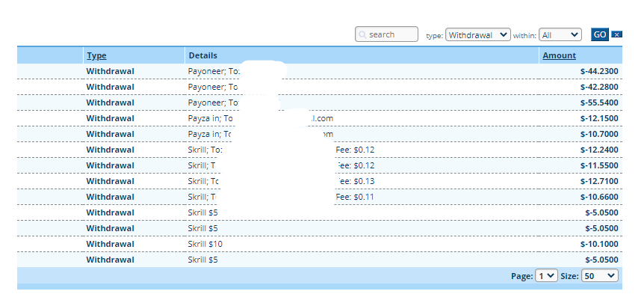Click the blue X clear filter icon
The width and height of the screenshot is (644, 303).
[616, 34]
